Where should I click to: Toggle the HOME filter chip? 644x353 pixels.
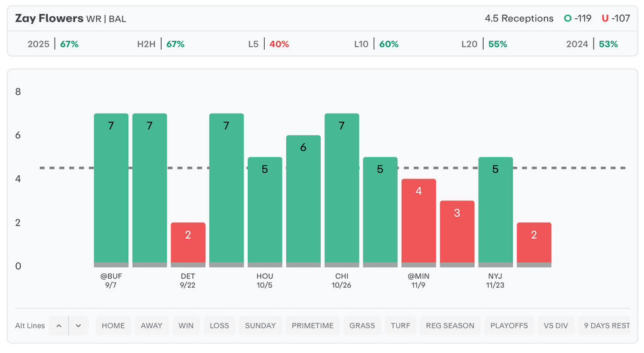coord(113,325)
